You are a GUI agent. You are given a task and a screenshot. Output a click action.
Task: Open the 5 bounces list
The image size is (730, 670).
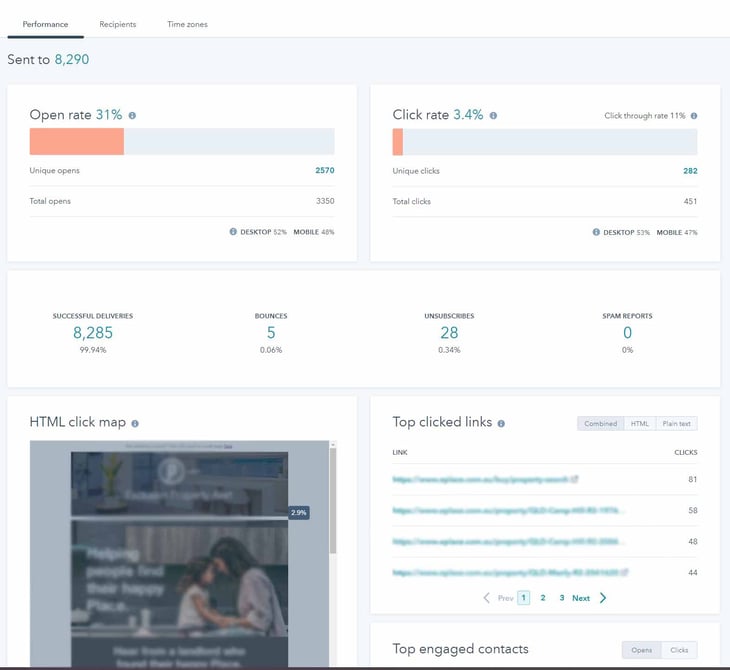[x=271, y=332]
